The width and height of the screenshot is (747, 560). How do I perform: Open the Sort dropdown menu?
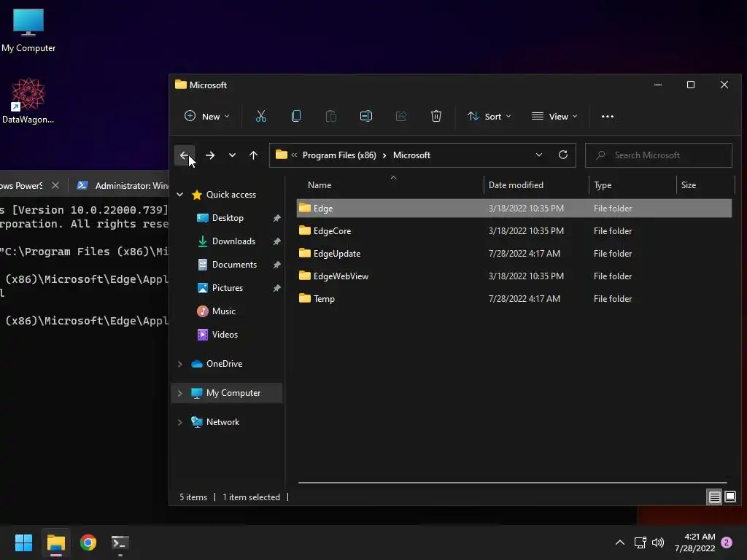[x=489, y=116]
